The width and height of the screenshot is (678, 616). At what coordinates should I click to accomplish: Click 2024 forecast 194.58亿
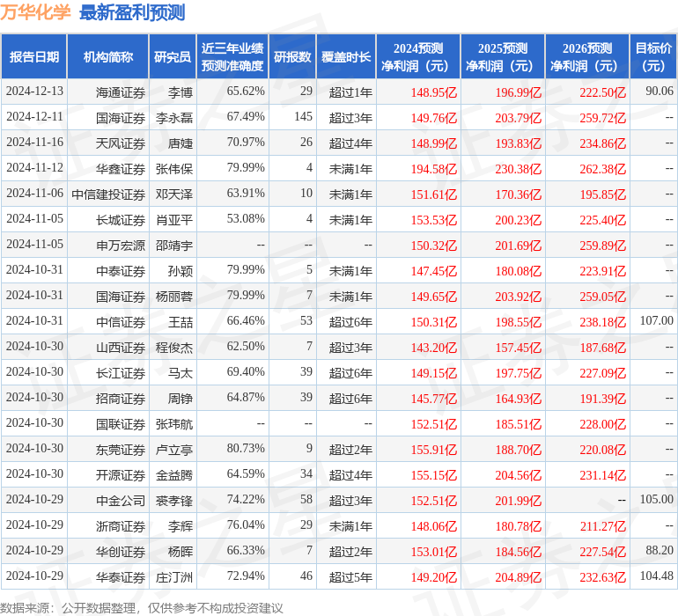click(434, 169)
